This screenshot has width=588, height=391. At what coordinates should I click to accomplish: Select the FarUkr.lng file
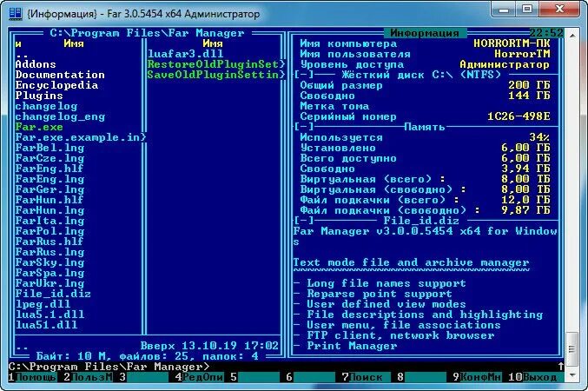50,283
